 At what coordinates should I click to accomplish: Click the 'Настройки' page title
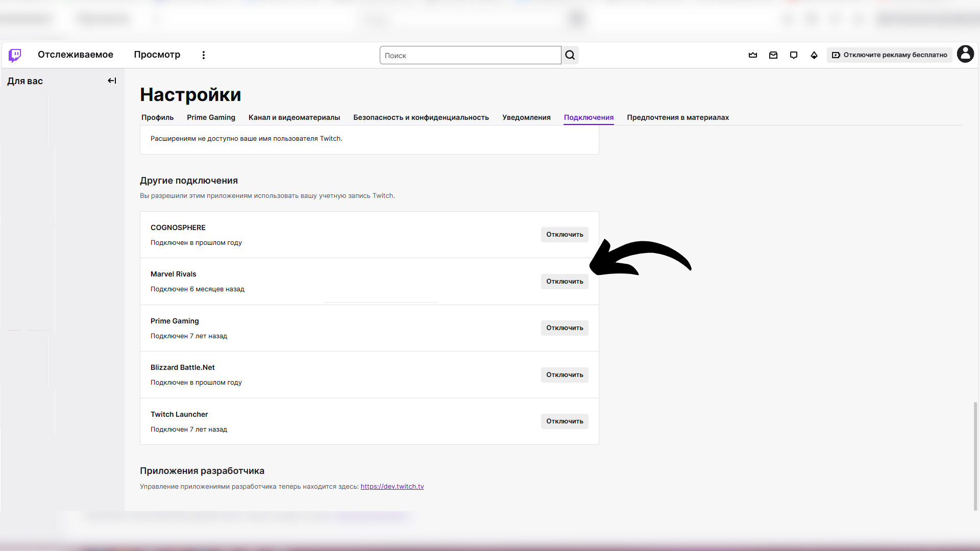[191, 95]
